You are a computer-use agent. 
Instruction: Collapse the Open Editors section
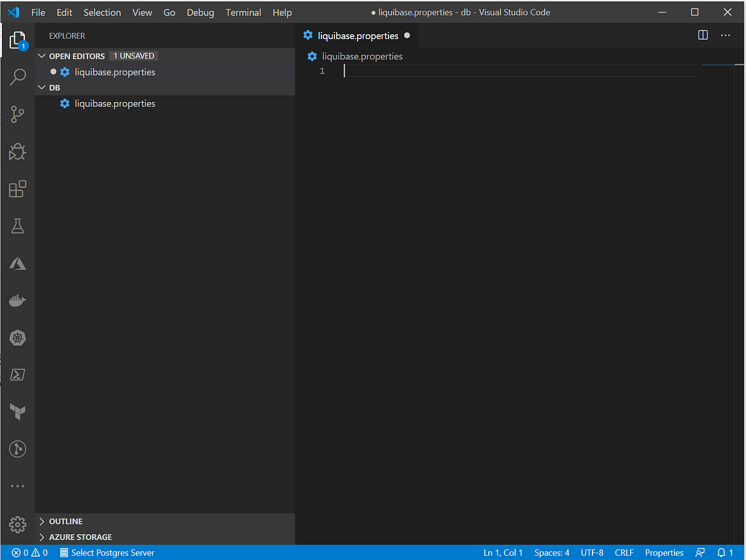[42, 56]
